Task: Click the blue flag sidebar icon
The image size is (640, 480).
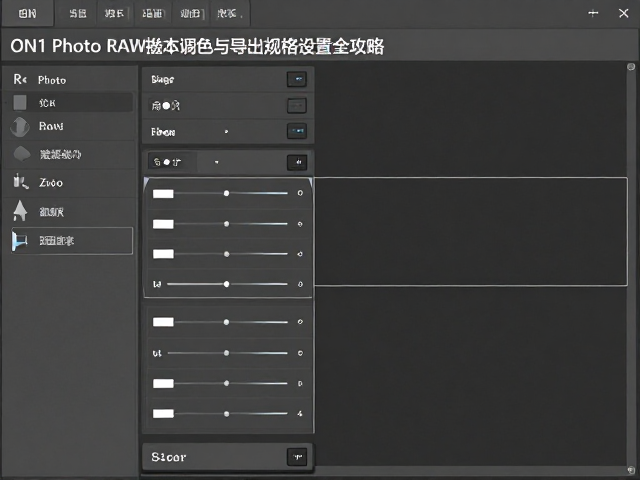Action: click(x=19, y=241)
